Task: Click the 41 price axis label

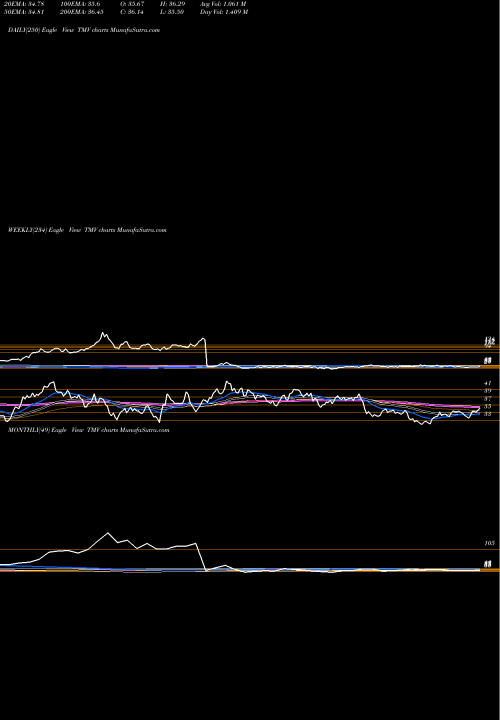Action: point(488,382)
